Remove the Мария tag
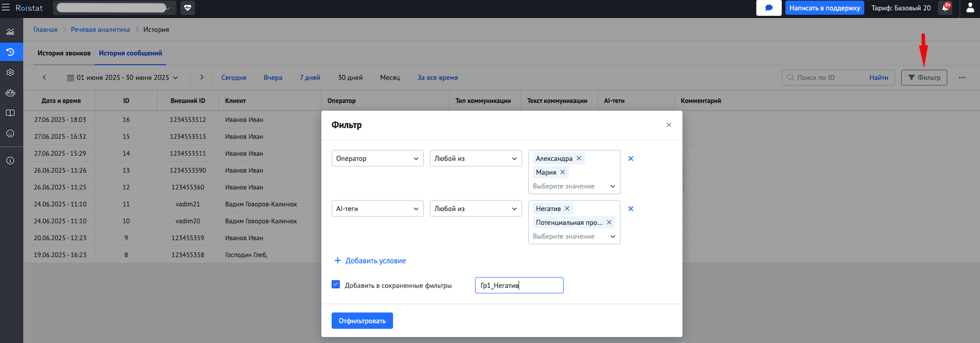980x343 pixels. (563, 172)
